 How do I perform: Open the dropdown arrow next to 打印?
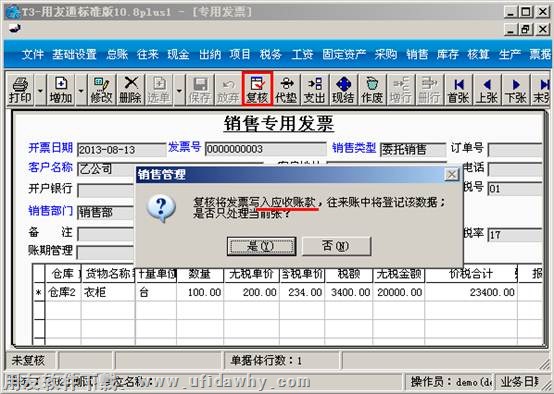(x=40, y=90)
